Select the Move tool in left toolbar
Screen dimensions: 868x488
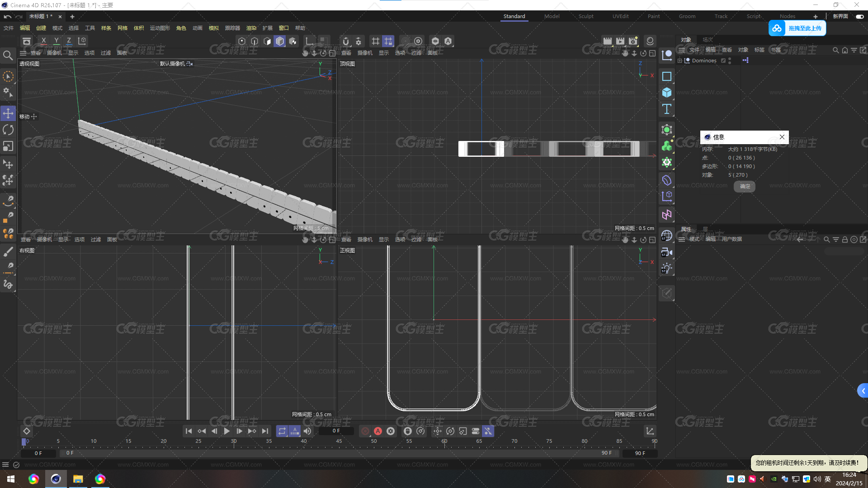pos(8,113)
